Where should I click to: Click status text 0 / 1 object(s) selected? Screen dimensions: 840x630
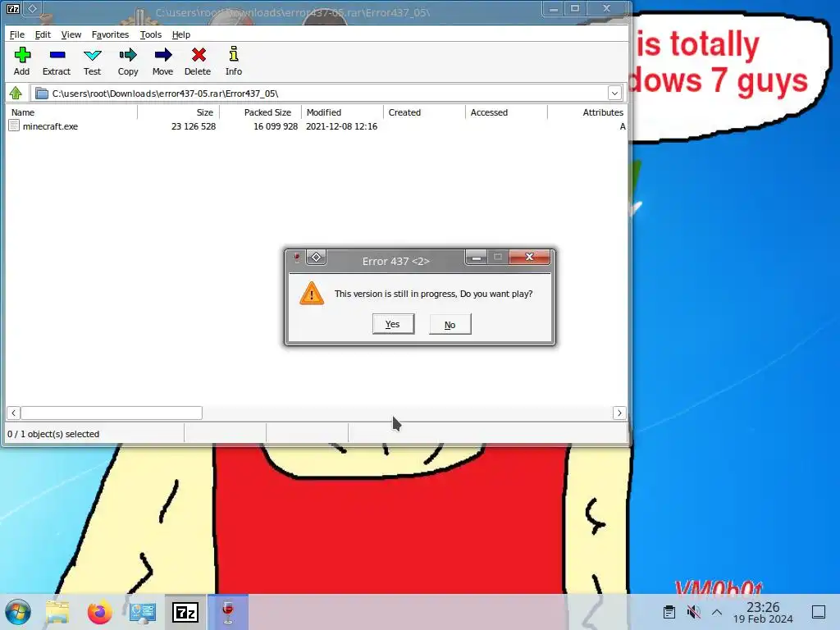click(53, 434)
